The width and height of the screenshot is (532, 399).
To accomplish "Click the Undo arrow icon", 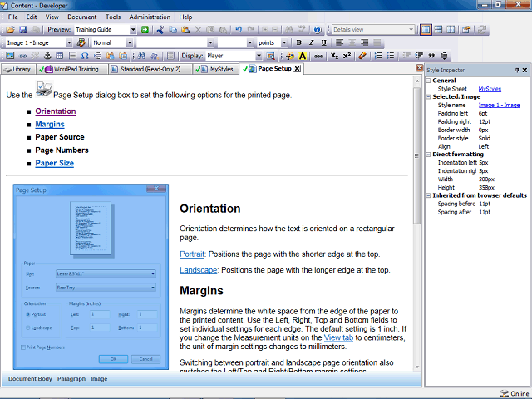I will (239, 30).
